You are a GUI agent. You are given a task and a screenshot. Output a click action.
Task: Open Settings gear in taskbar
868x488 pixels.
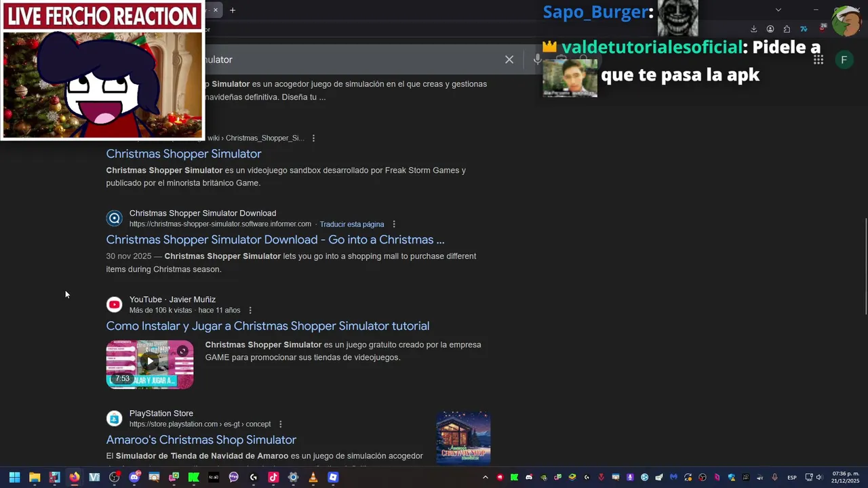(x=293, y=477)
